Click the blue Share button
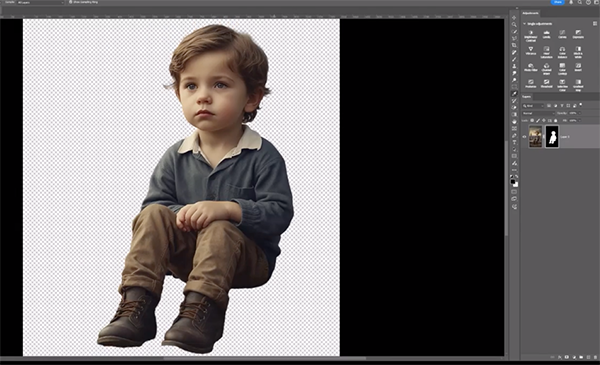This screenshot has width=600, height=365. 558,2
